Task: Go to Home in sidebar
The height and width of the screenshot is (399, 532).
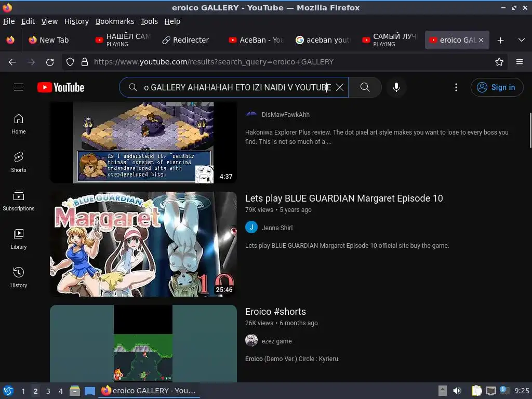Action: [x=19, y=124]
